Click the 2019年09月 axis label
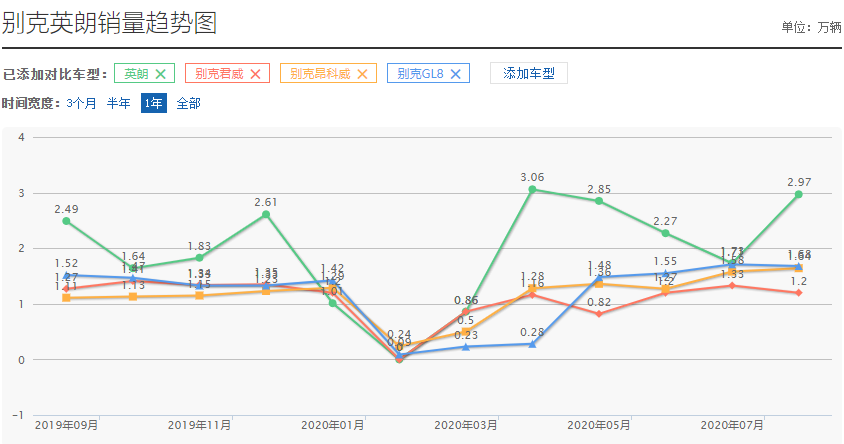Image resolution: width=844 pixels, height=444 pixels. (66, 425)
